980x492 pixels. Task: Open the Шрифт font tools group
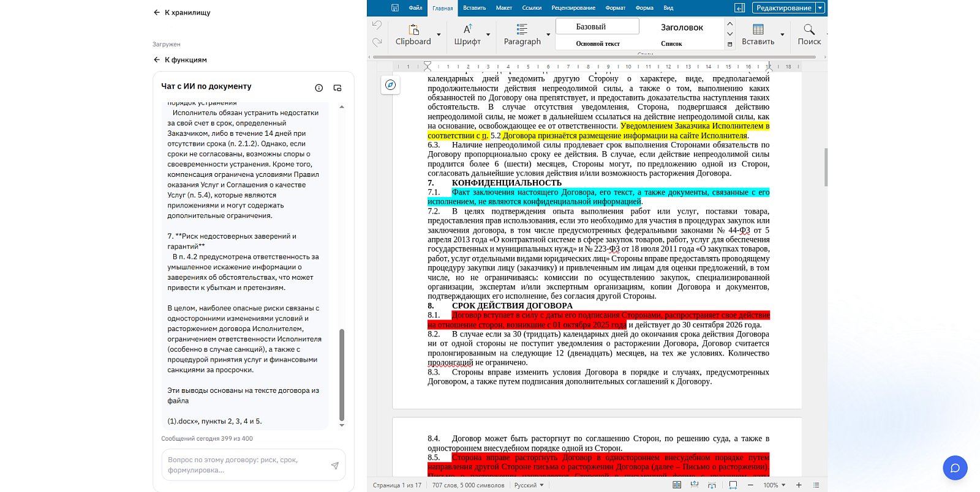(x=467, y=34)
